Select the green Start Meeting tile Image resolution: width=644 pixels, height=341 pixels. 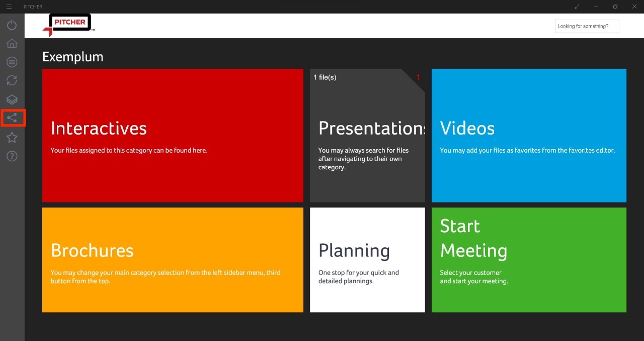529,260
